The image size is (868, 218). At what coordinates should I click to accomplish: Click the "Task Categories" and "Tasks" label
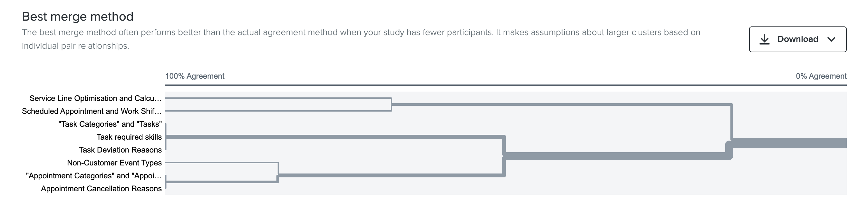click(110, 124)
